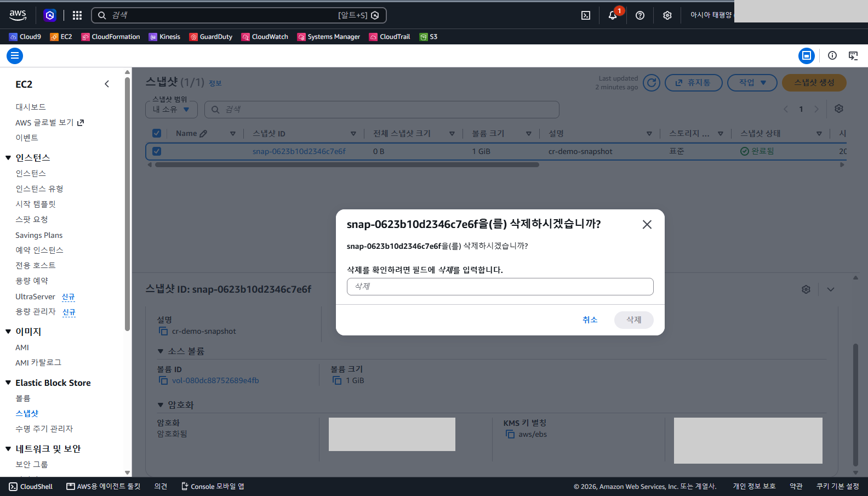
Task: Click the Cloud9 bookmark shortcut
Action: (25, 37)
